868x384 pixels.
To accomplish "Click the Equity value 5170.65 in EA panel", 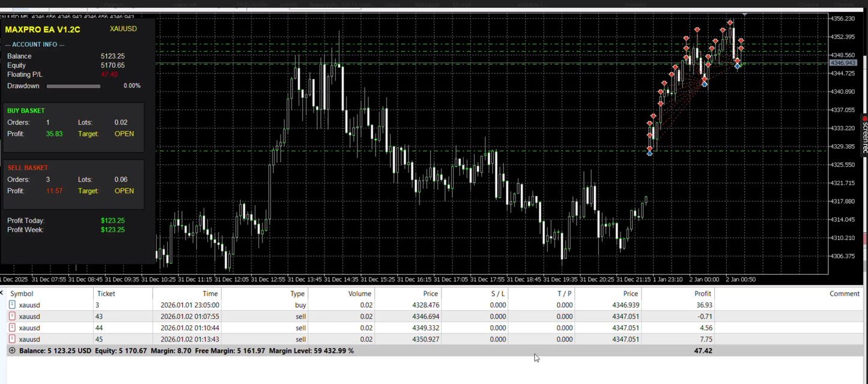I will tap(113, 66).
